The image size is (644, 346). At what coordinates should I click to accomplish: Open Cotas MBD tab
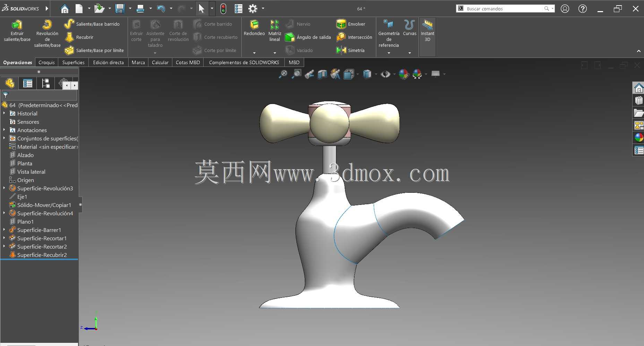(x=188, y=62)
